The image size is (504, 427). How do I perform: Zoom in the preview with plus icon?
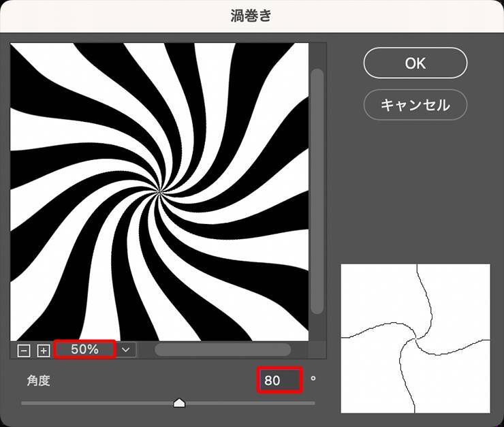point(44,350)
